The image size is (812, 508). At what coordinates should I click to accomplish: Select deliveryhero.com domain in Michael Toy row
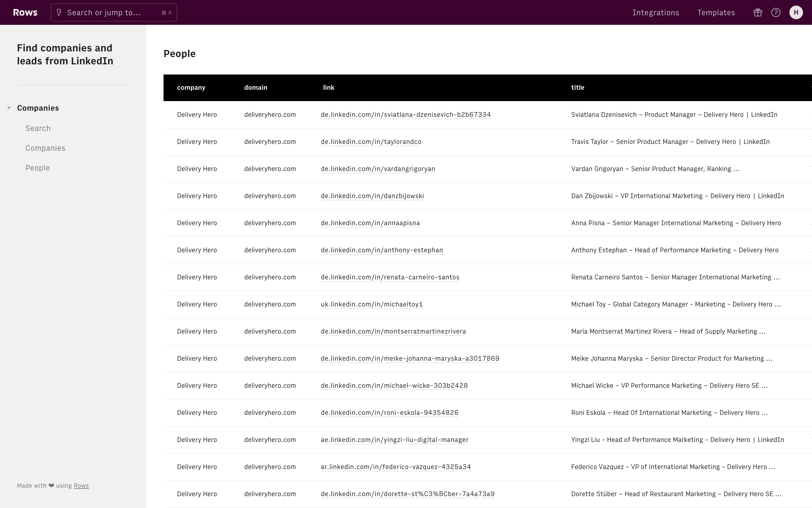270,305
